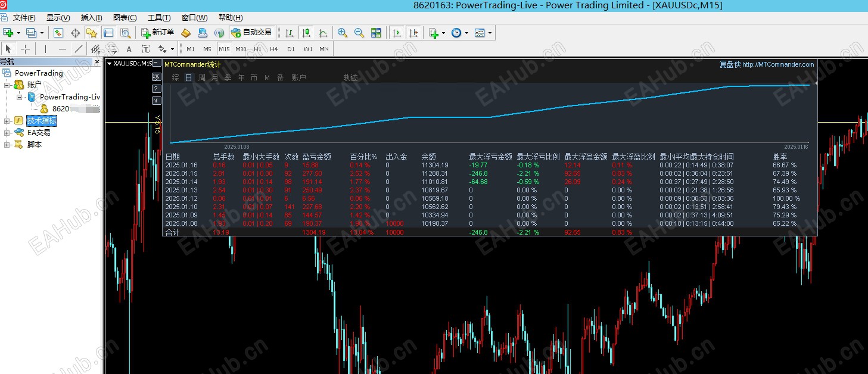The width and height of the screenshot is (868, 374).
Task: Select the arrow cursor tool
Action: pyautogui.click(x=8, y=49)
